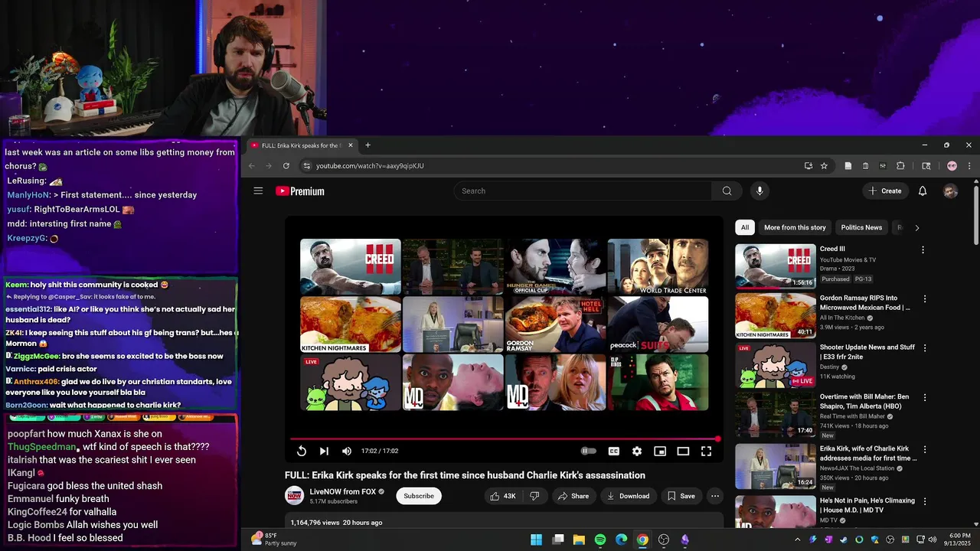The width and height of the screenshot is (980, 551).
Task: Open Creed III sidebar thumbnail
Action: click(776, 266)
